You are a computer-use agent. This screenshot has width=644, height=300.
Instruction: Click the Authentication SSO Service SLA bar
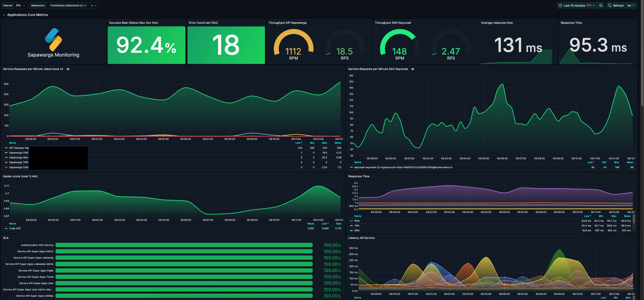coord(184,245)
